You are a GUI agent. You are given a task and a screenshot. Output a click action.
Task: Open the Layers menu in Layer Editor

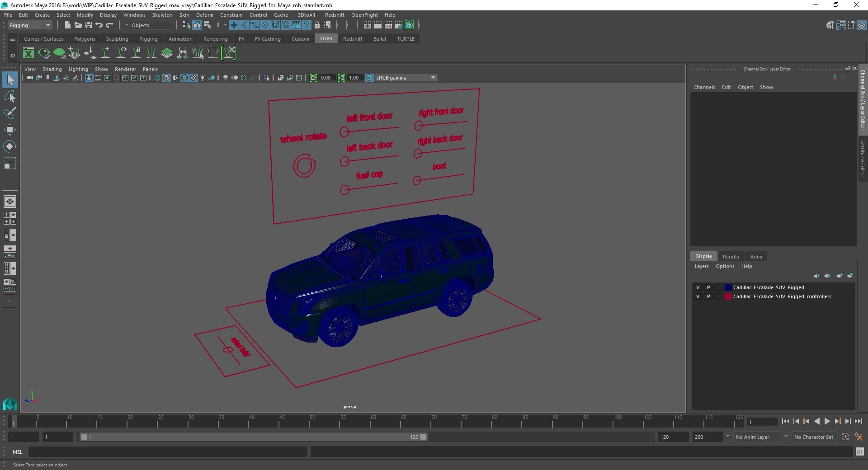[x=702, y=266]
